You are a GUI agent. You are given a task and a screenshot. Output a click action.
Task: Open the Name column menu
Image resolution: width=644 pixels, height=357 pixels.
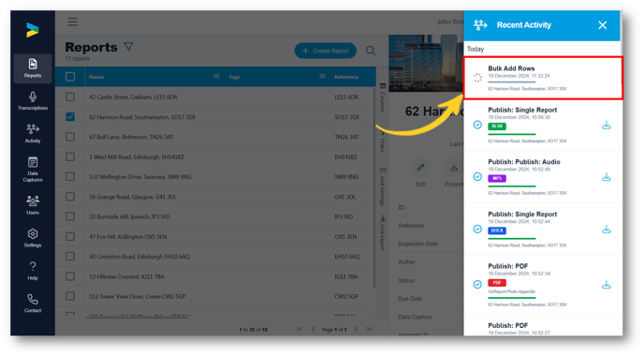pos(216,77)
